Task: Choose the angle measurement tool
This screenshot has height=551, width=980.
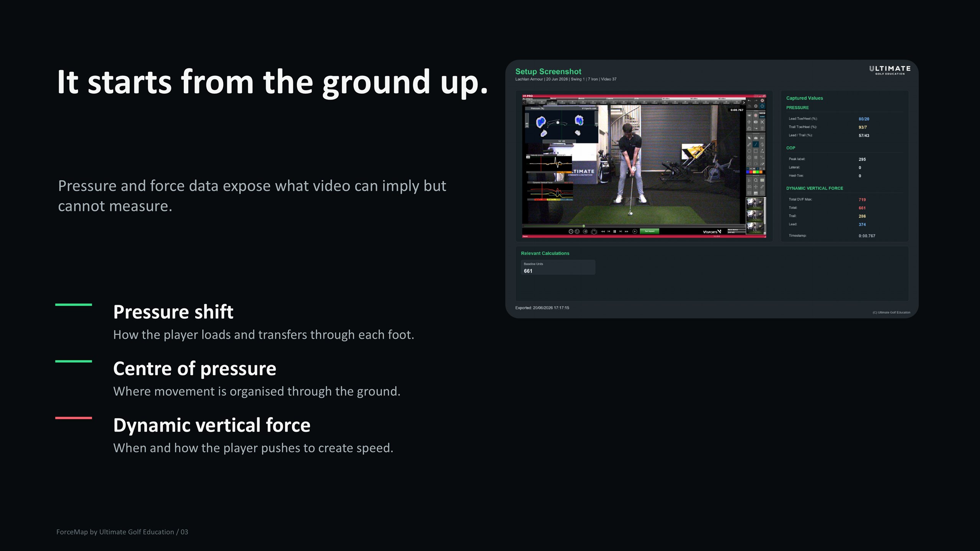Action: [762, 151]
